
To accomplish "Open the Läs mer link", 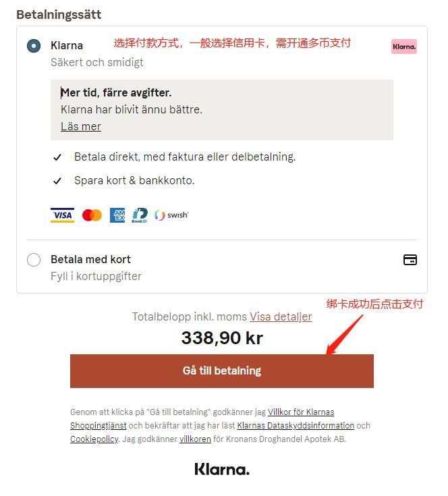I will [81, 127].
